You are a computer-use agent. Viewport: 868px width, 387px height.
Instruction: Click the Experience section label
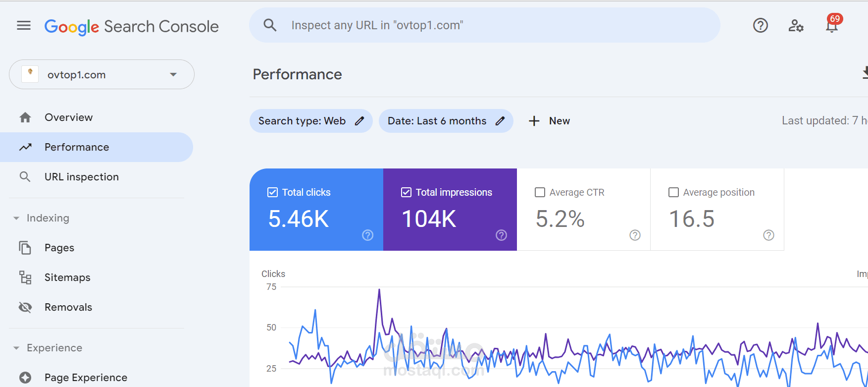click(54, 348)
